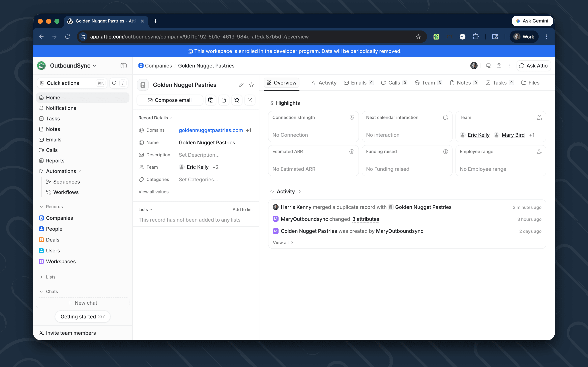Image resolution: width=588 pixels, height=367 pixels.
Task: Open the browser extensions puzzle icon
Action: tap(475, 37)
